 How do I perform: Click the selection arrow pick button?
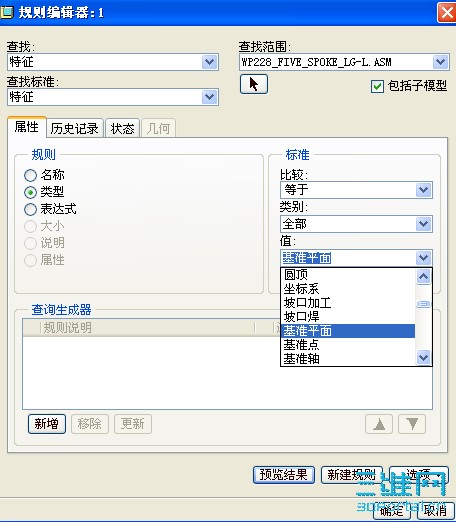click(254, 84)
